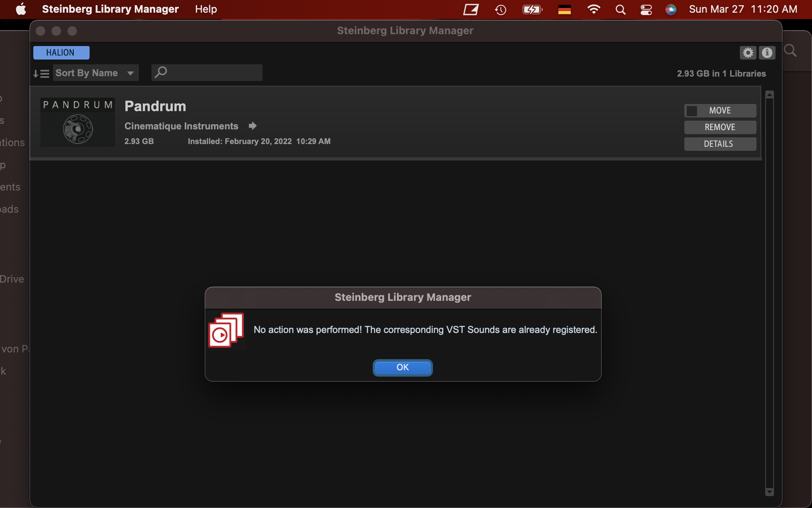Click the installed date text for Pandrum
The width and height of the screenshot is (812, 508).
click(259, 141)
